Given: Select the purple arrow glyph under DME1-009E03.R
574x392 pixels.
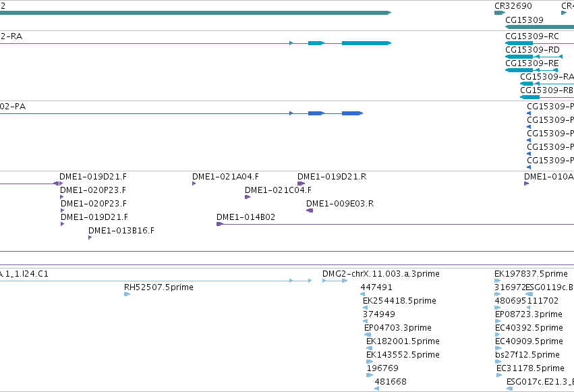Looking at the screenshot, I should 310,211.
